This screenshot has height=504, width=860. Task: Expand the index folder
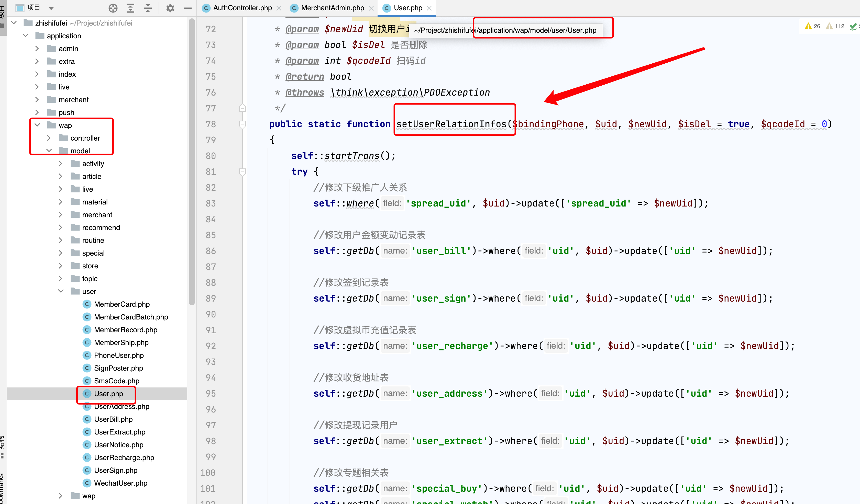pos(37,74)
